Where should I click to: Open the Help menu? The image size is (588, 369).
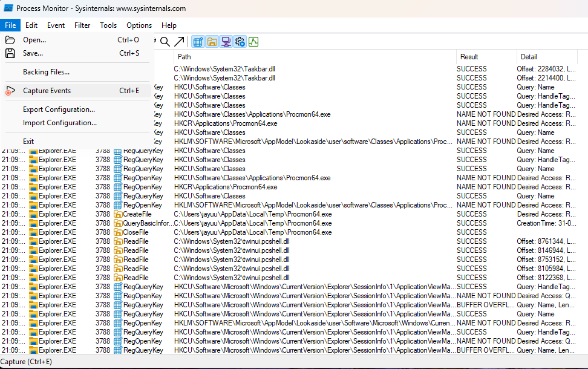[x=169, y=25]
